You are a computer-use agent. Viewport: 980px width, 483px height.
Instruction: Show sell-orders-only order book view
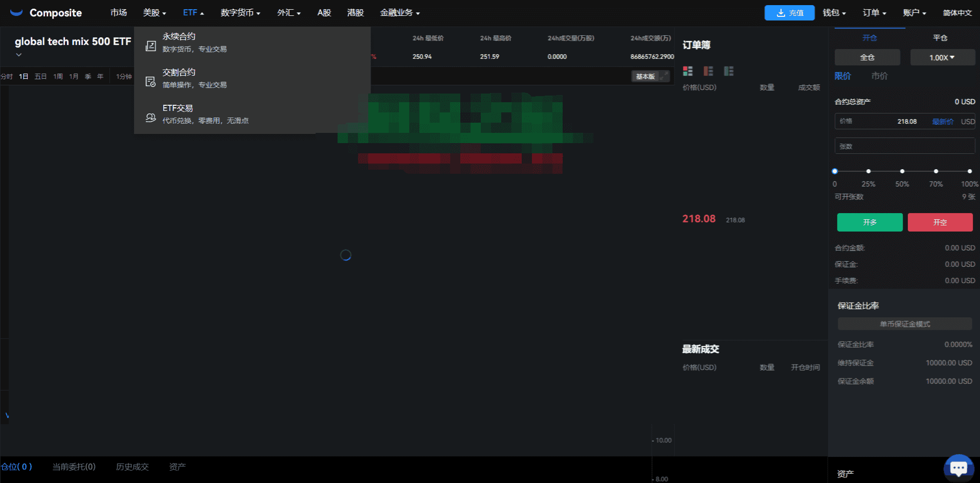708,71
